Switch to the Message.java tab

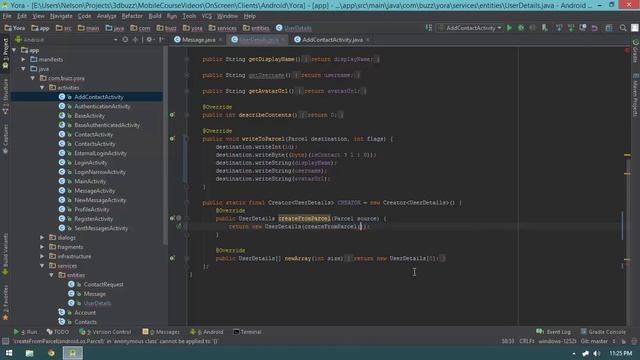tap(199, 40)
